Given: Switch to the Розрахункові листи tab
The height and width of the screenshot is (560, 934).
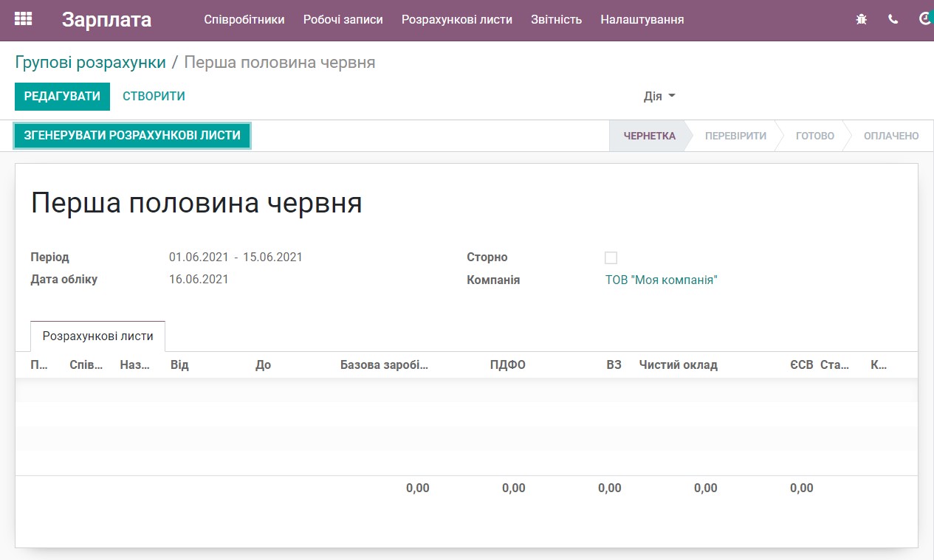Looking at the screenshot, I should tap(97, 336).
